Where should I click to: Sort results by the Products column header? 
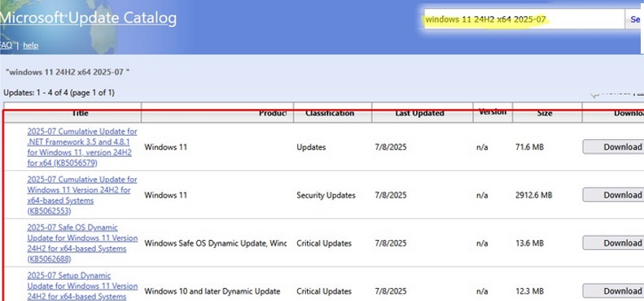(x=217, y=112)
